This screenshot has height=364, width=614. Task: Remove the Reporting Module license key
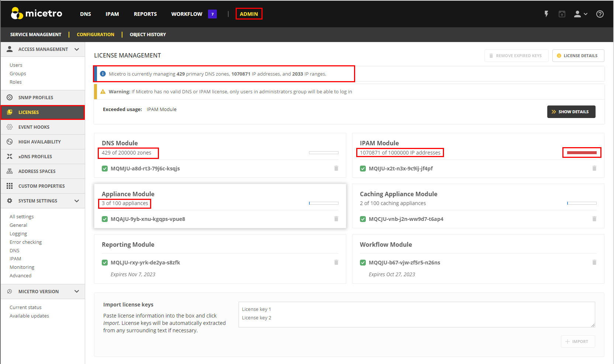pyautogui.click(x=336, y=262)
